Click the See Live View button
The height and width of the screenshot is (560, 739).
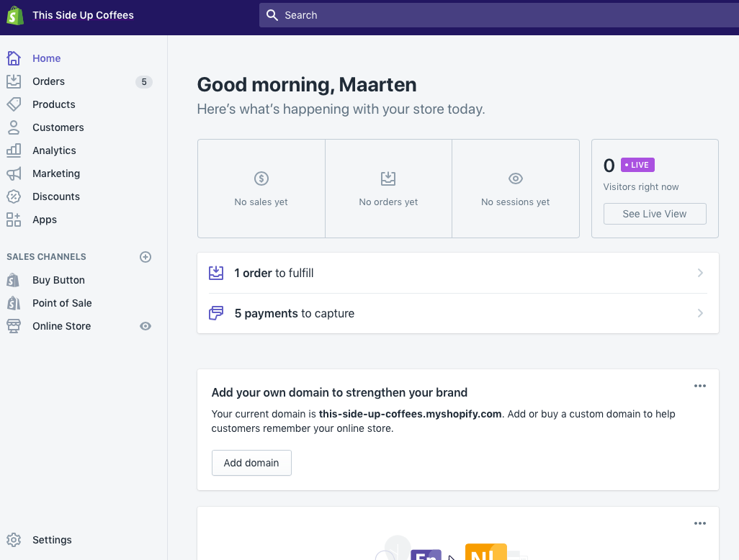pyautogui.click(x=655, y=214)
